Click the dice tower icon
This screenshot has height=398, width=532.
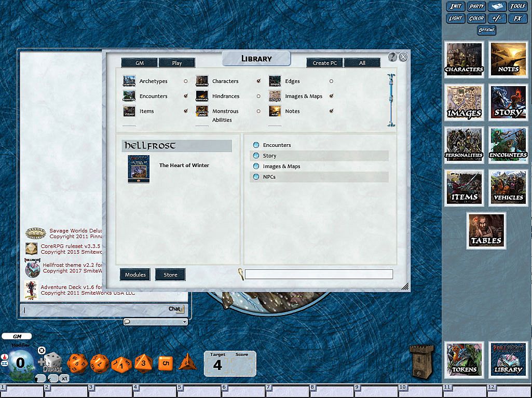(422, 361)
